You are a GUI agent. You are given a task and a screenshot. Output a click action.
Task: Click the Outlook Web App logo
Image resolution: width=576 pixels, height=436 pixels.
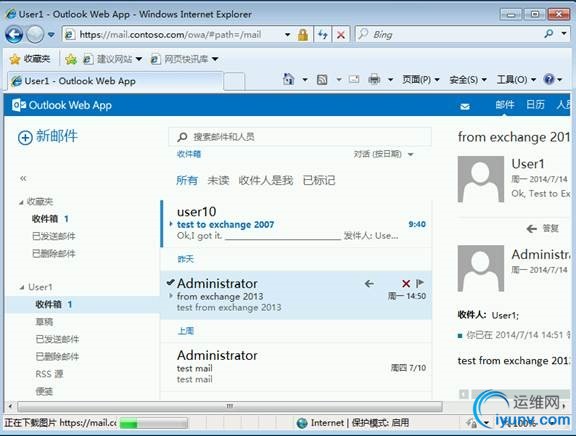point(62,105)
